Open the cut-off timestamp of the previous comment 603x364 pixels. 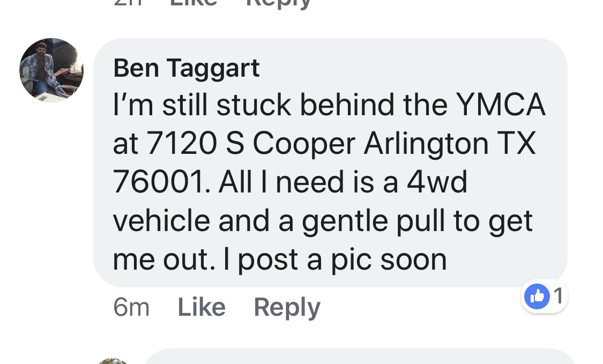129,3
